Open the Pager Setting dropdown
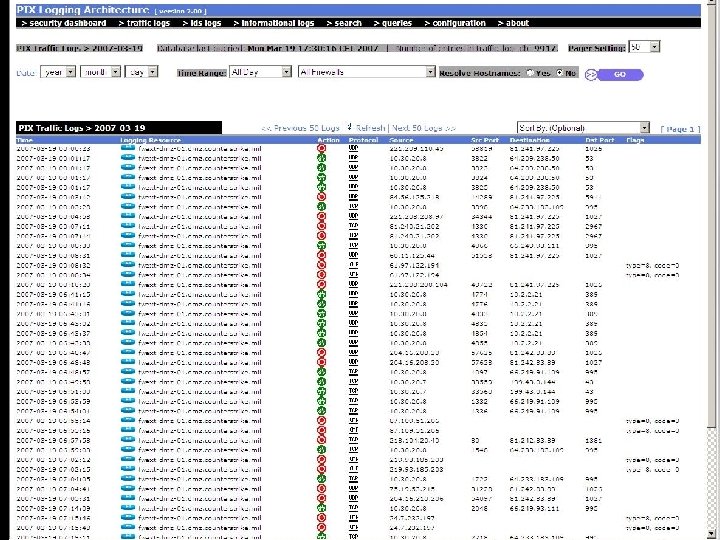Viewport: 720px width, 540px height. tap(644, 47)
